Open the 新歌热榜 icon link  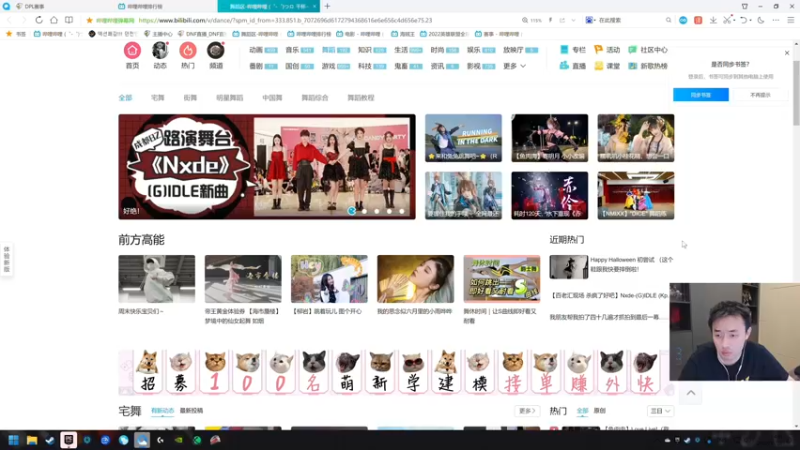(x=648, y=66)
